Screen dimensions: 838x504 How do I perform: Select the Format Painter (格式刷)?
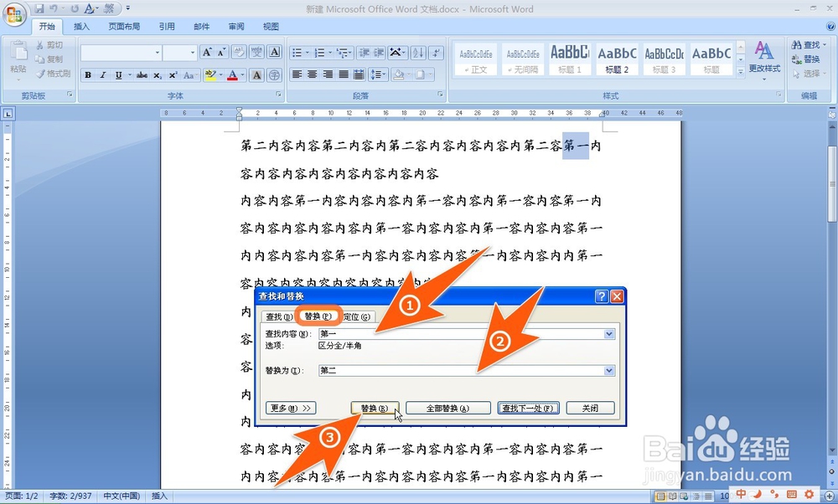pos(54,74)
